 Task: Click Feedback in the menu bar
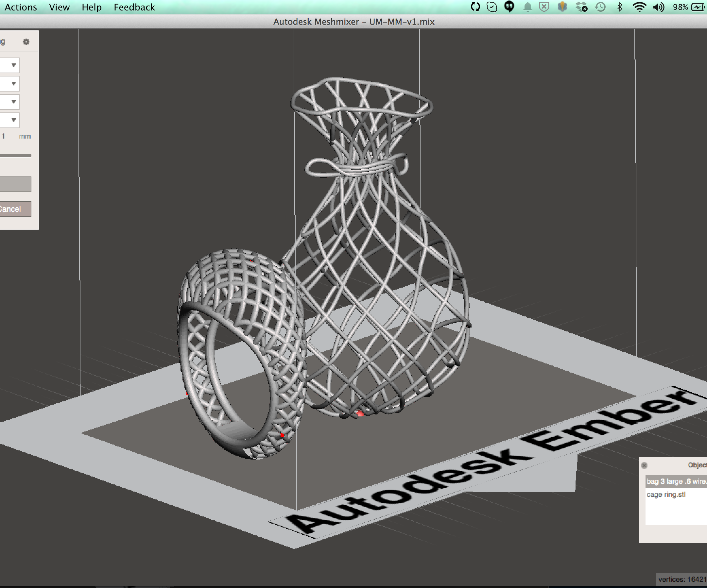(134, 7)
